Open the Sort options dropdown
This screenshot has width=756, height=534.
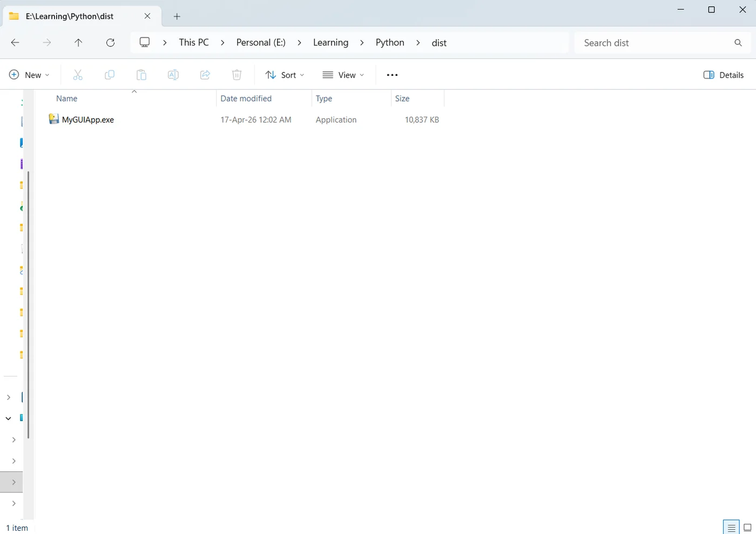coord(285,75)
